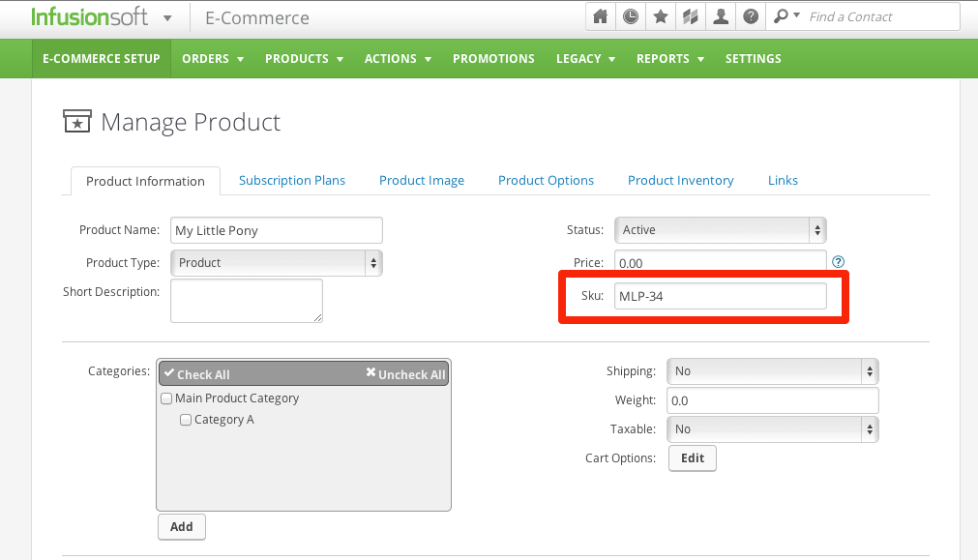
Task: Open the Status dropdown
Action: (721, 230)
